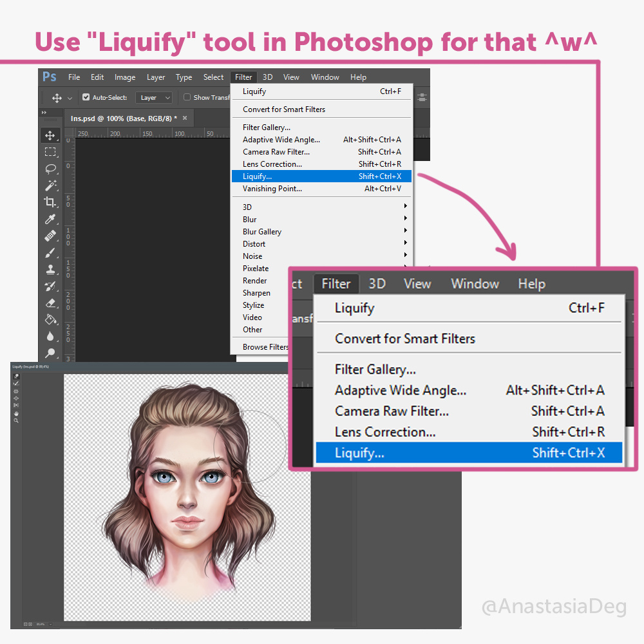Expand the 3D submenu in Filter menu
The height and width of the screenshot is (644, 644).
tap(320, 207)
